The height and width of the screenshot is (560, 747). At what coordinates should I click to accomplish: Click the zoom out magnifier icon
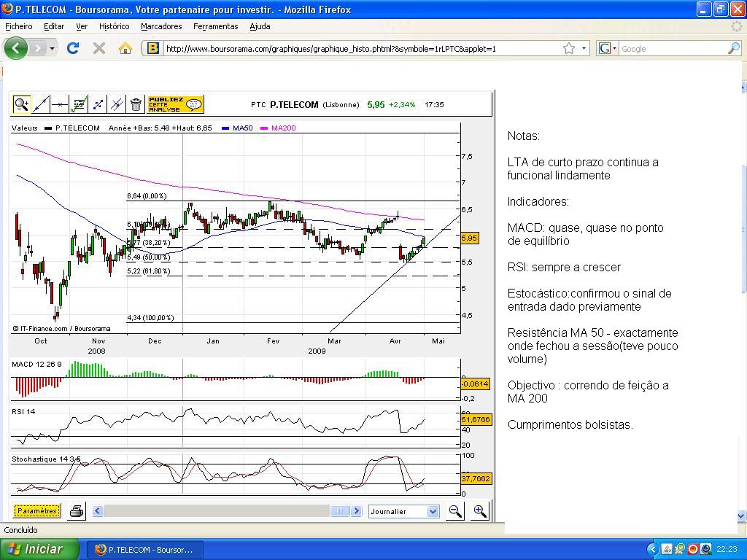pyautogui.click(x=455, y=511)
